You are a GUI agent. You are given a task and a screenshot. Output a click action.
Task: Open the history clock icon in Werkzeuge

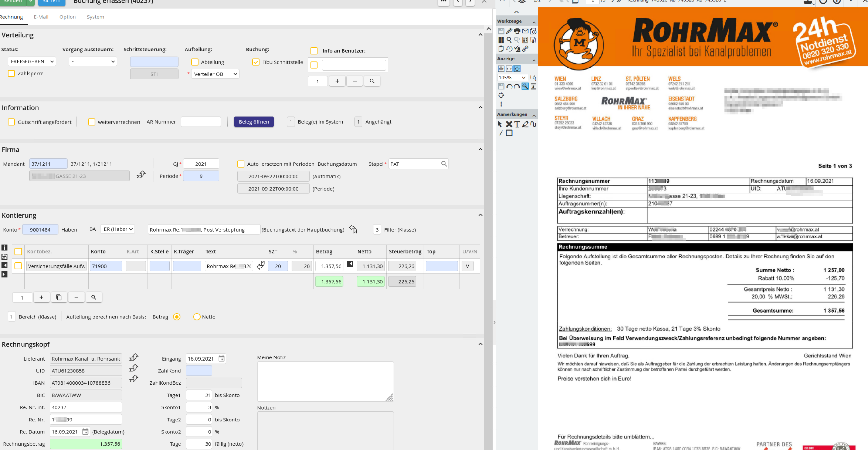tap(509, 49)
